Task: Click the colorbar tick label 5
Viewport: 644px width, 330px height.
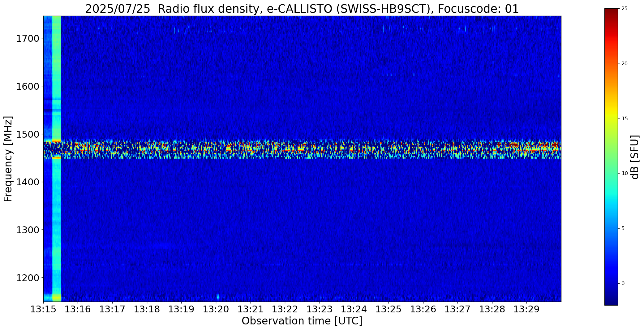Action: 623,229
